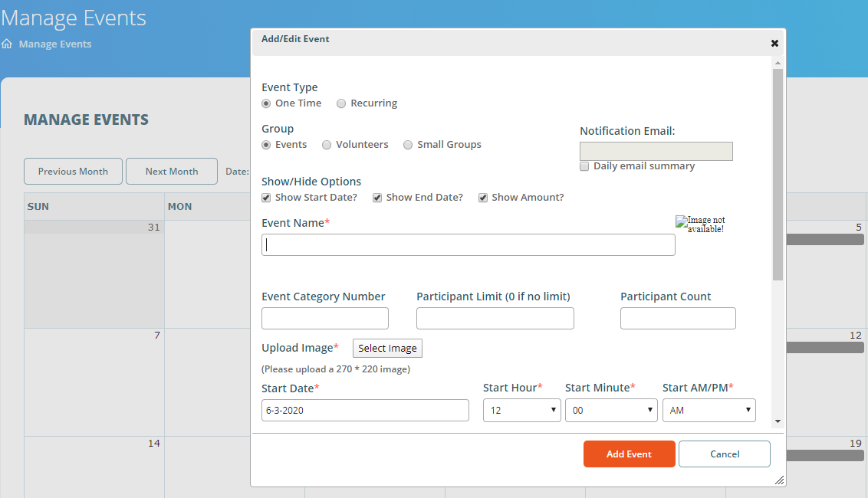The image size is (868, 498).
Task: Select One Time event type
Action: pyautogui.click(x=266, y=103)
